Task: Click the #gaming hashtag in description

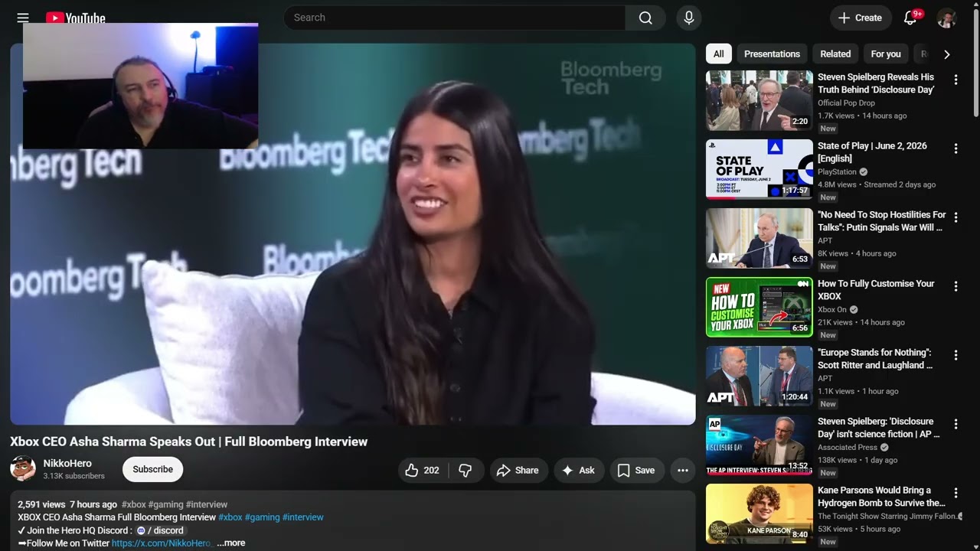Action: pos(262,517)
